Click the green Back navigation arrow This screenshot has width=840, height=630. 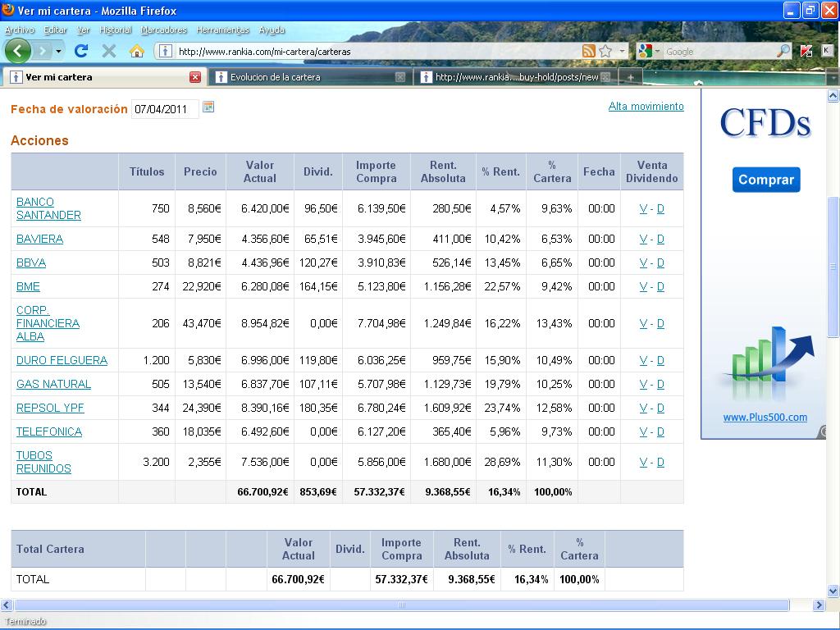pos(18,52)
